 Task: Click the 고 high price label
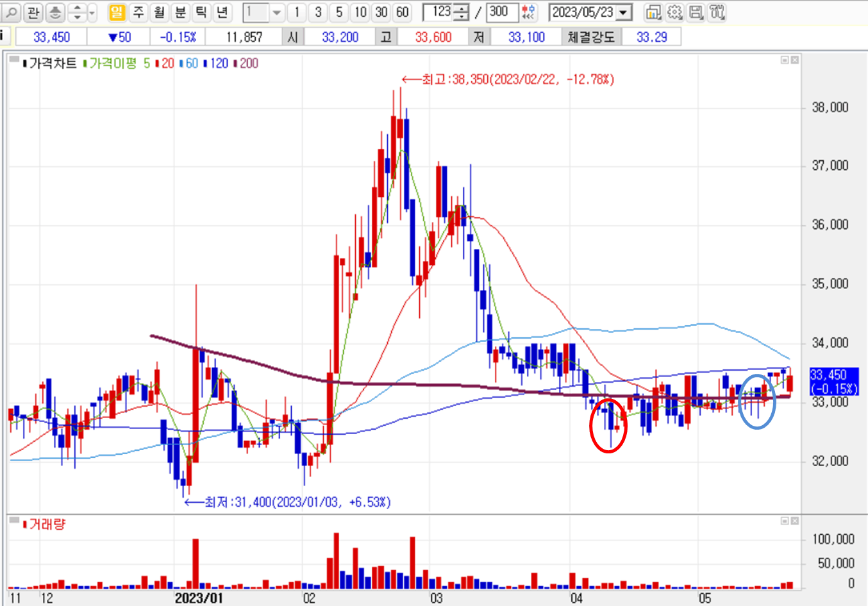click(x=386, y=37)
